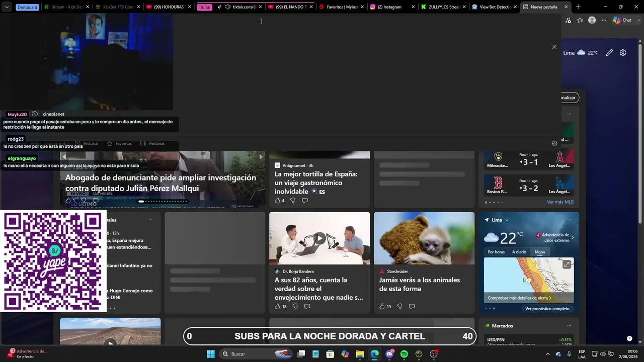The width and height of the screenshot is (644, 362).
Task: Switch to the EL NANDO YouTube tab
Action: [x=291, y=7]
